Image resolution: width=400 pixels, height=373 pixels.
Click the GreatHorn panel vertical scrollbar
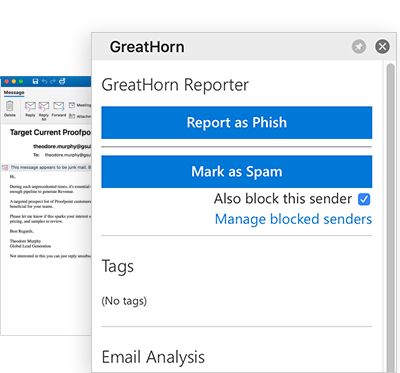[x=390, y=217]
